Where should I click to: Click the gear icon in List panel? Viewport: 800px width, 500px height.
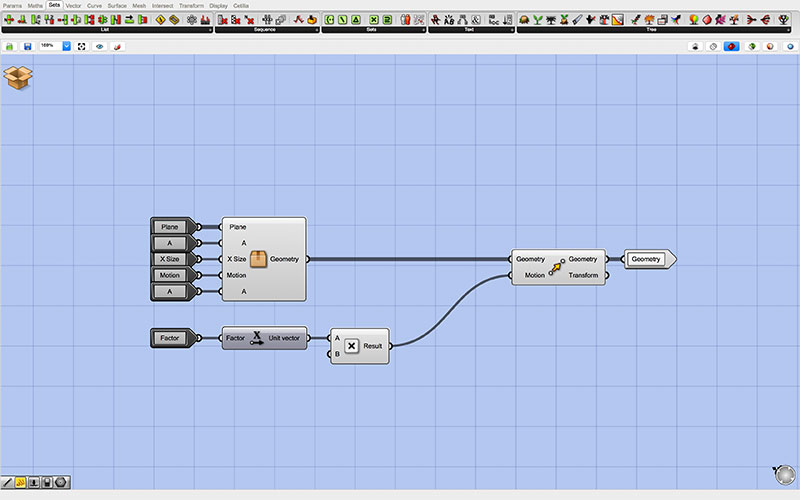point(191,20)
